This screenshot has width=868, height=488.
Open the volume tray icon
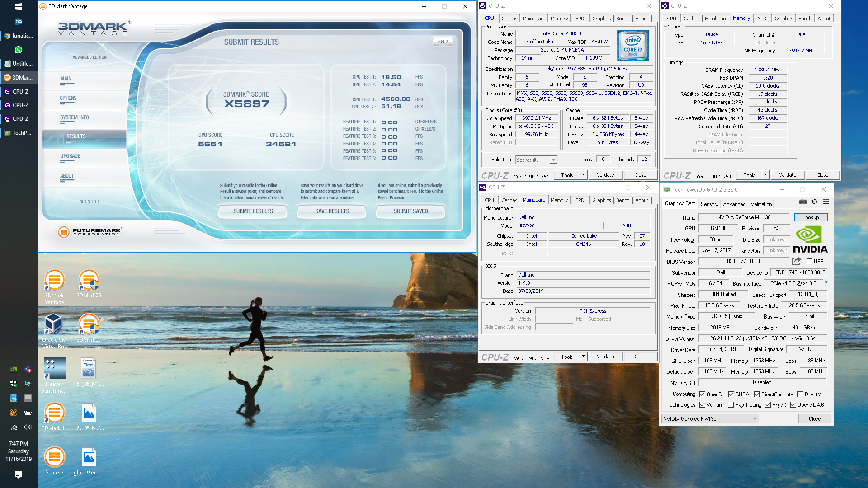click(28, 427)
